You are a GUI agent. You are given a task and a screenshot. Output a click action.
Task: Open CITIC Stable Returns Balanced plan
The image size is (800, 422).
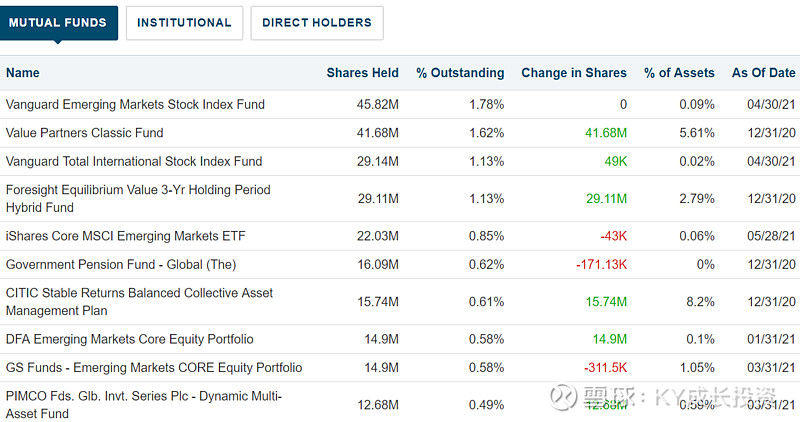(139, 301)
